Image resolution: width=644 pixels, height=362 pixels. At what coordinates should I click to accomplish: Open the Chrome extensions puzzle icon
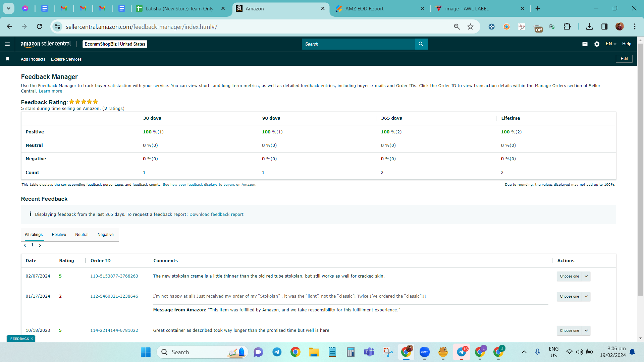click(x=567, y=26)
